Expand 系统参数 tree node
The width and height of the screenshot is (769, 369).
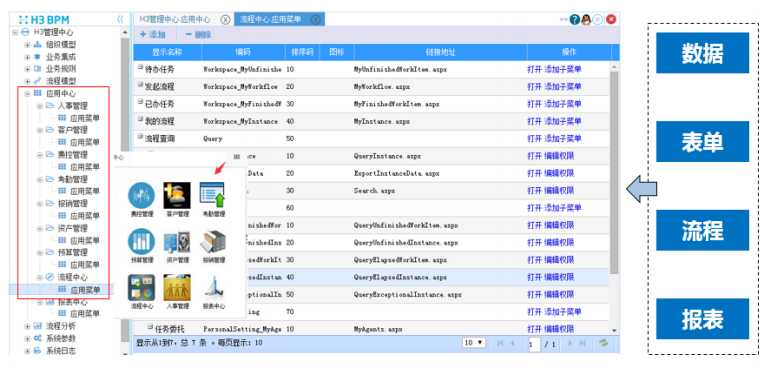(28, 339)
